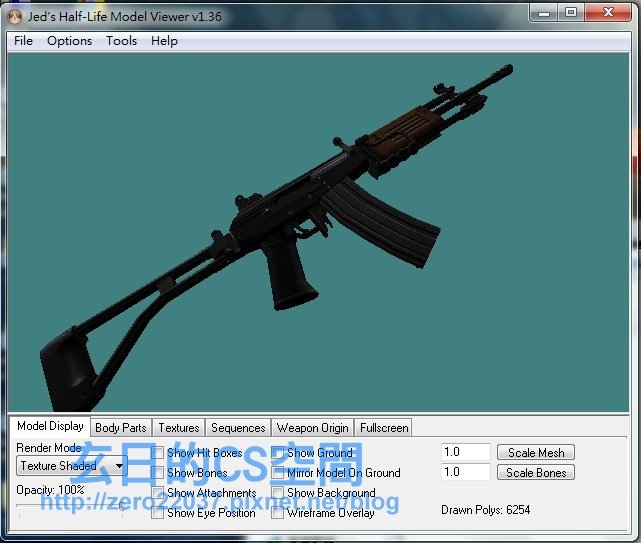Switch to the Weapon Origin tab
This screenshot has height=543, width=641.
pyautogui.click(x=312, y=428)
